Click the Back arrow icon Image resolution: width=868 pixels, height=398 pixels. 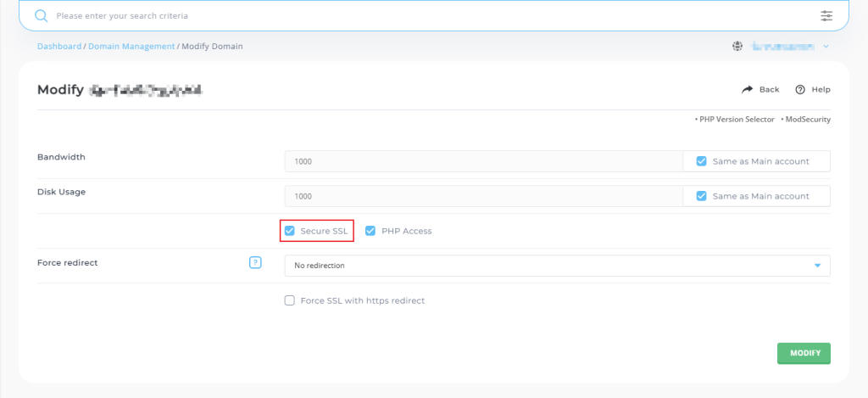pyautogui.click(x=747, y=89)
